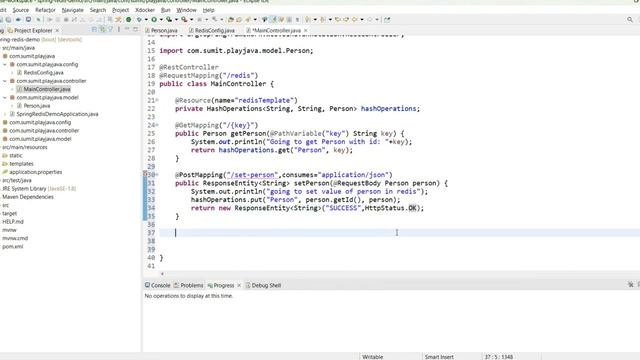
Task: Close the Project Explorer view tab
Action: (57, 30)
